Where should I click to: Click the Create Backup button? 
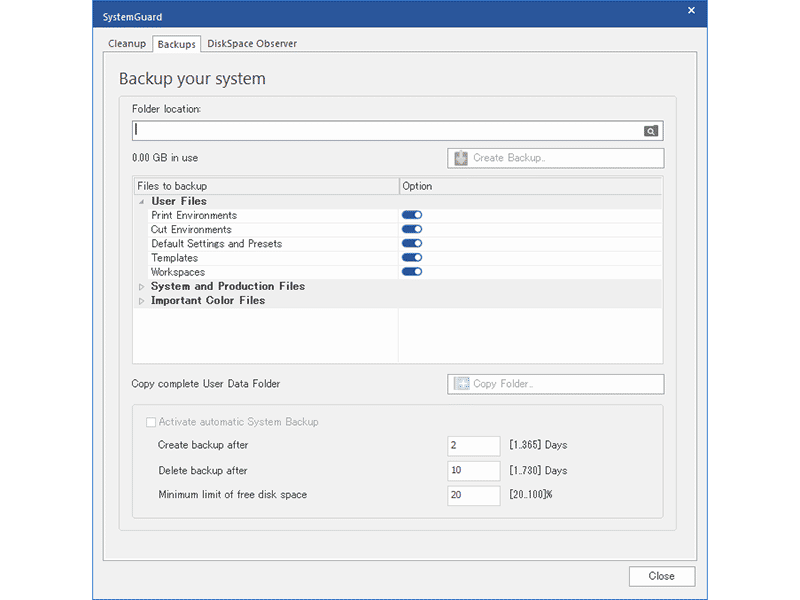[556, 158]
